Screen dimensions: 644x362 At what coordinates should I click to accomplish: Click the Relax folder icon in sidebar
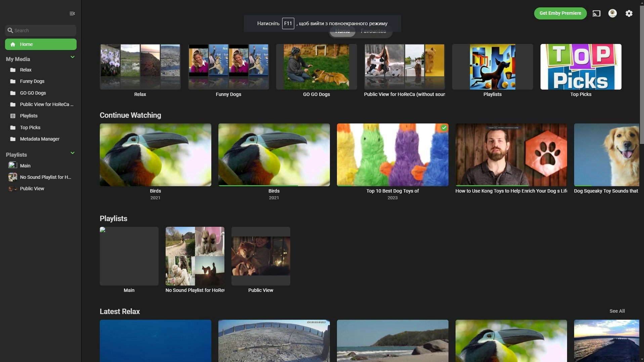coord(13,70)
